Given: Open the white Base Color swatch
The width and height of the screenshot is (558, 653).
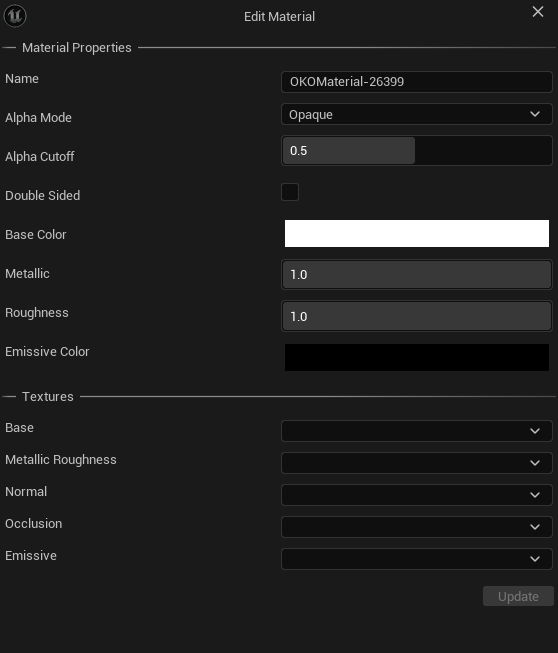Looking at the screenshot, I should click(417, 233).
